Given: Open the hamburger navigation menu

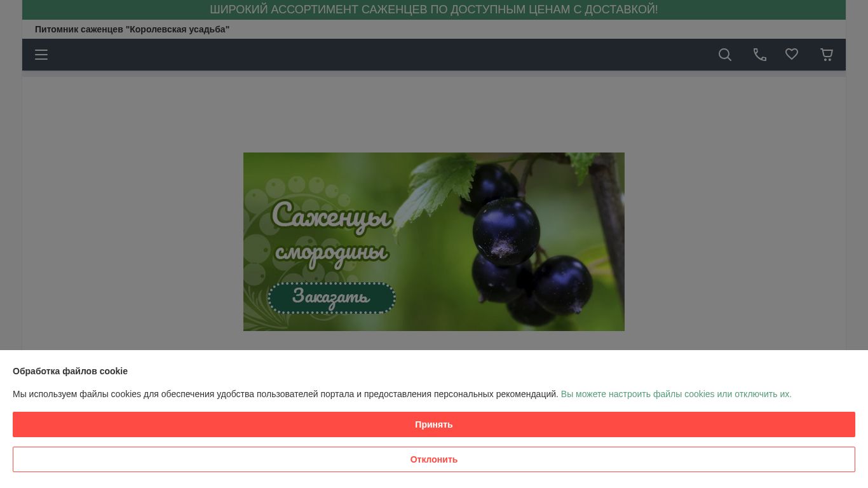Looking at the screenshot, I should point(41,55).
